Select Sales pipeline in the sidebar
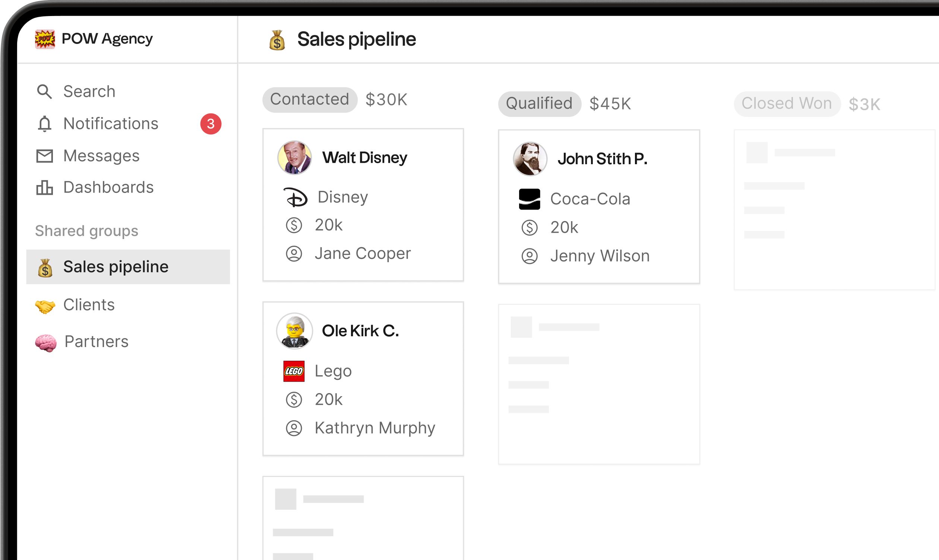Image resolution: width=939 pixels, height=560 pixels. [x=116, y=267]
